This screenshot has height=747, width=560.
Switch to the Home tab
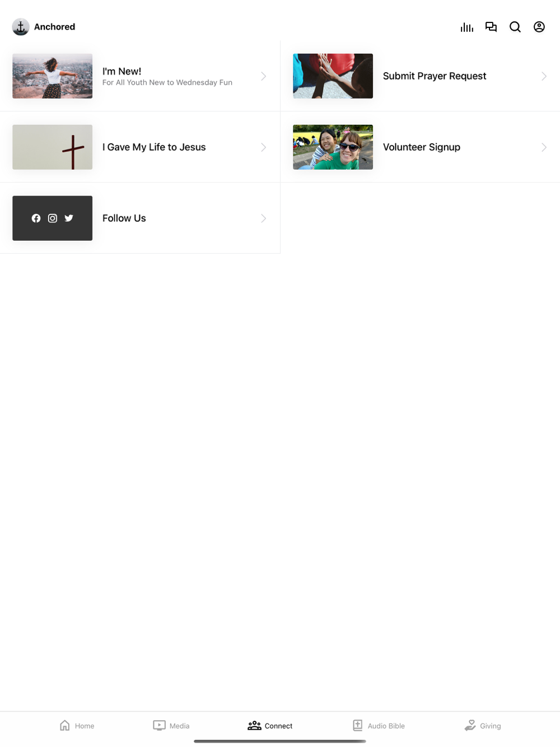[x=77, y=726]
